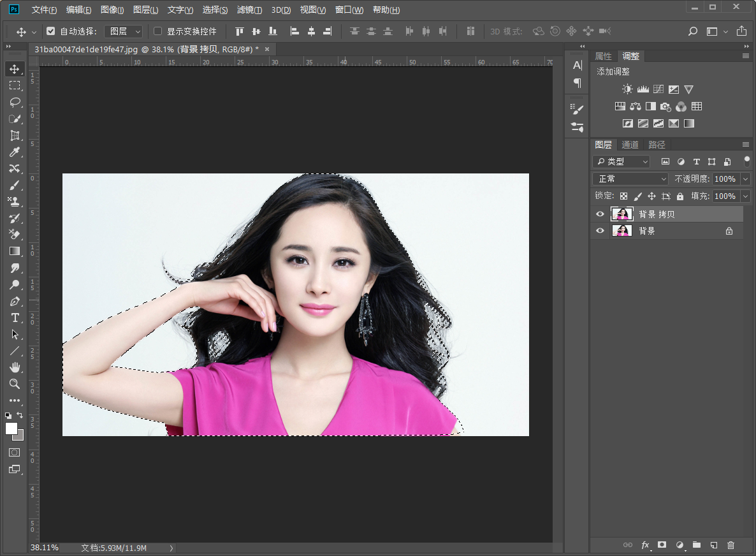Open the 正常 blend mode dropdown
The height and width of the screenshot is (556, 756).
click(x=630, y=179)
